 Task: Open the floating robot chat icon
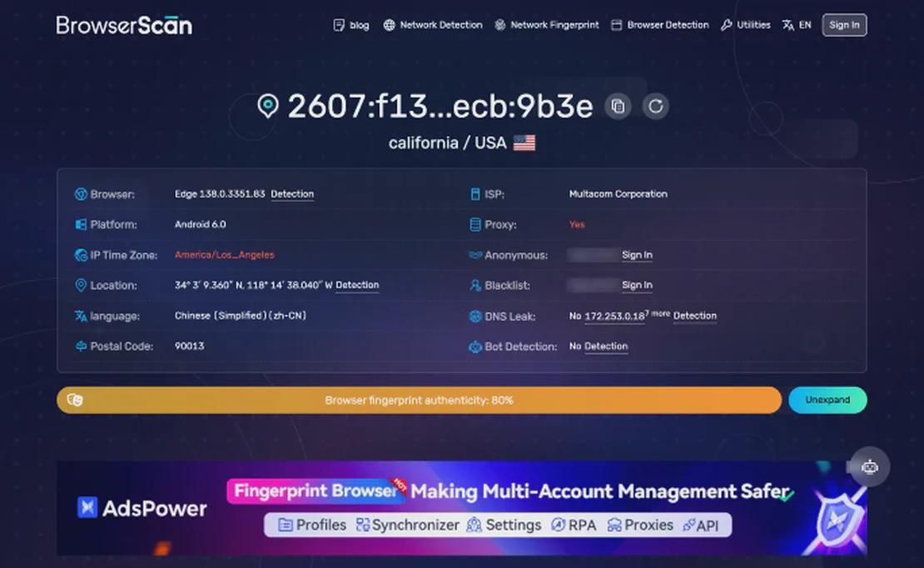(870, 467)
